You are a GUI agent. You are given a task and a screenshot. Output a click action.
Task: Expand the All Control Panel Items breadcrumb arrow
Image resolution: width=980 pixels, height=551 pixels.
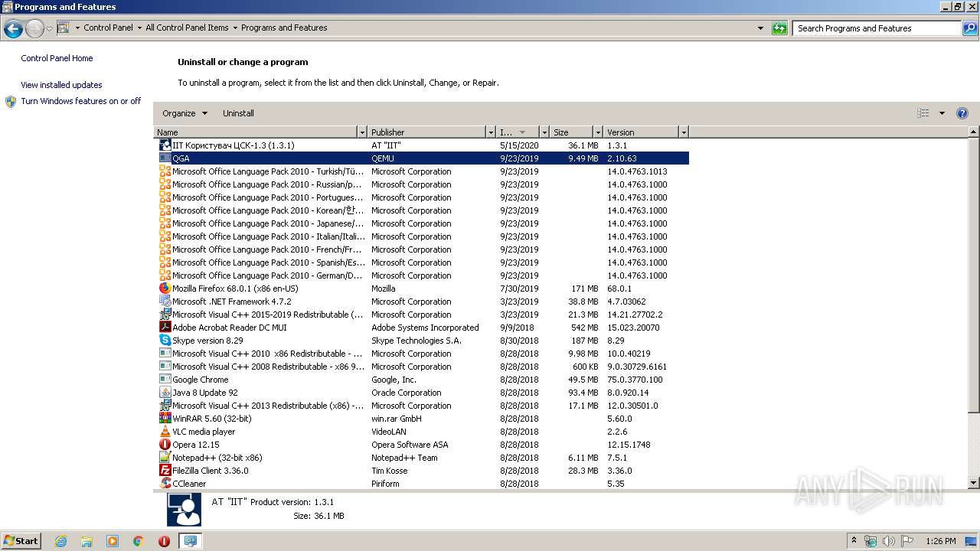(235, 28)
